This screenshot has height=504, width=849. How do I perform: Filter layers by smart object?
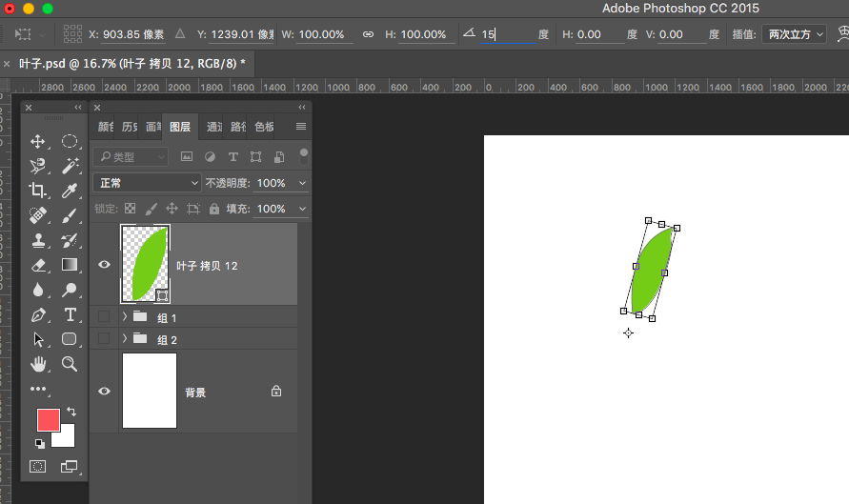coord(279,157)
